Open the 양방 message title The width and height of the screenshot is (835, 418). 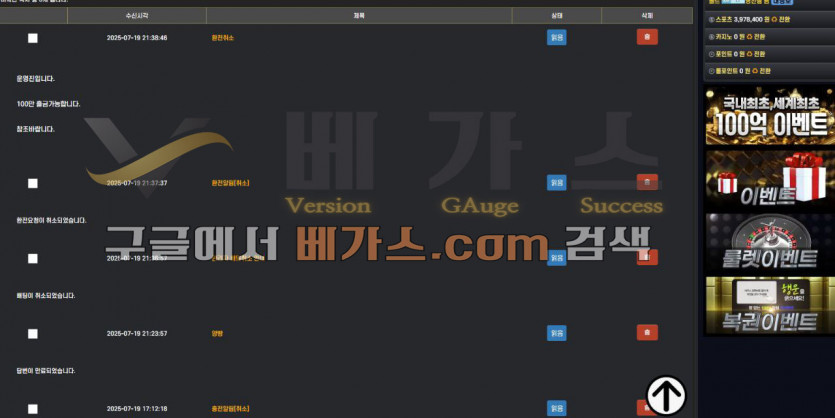[x=217, y=333]
